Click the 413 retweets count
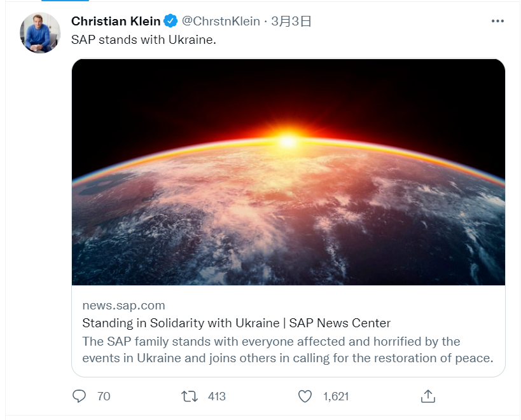This screenshot has height=420, width=521. (217, 396)
